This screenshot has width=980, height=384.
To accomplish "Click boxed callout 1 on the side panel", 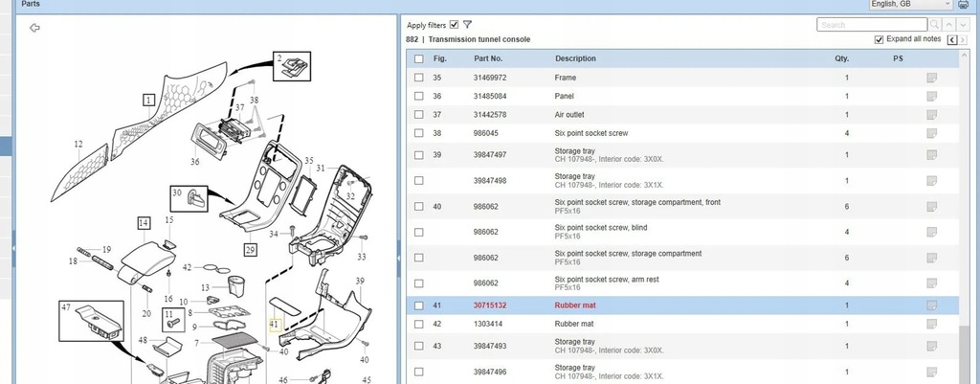I will coord(148,100).
